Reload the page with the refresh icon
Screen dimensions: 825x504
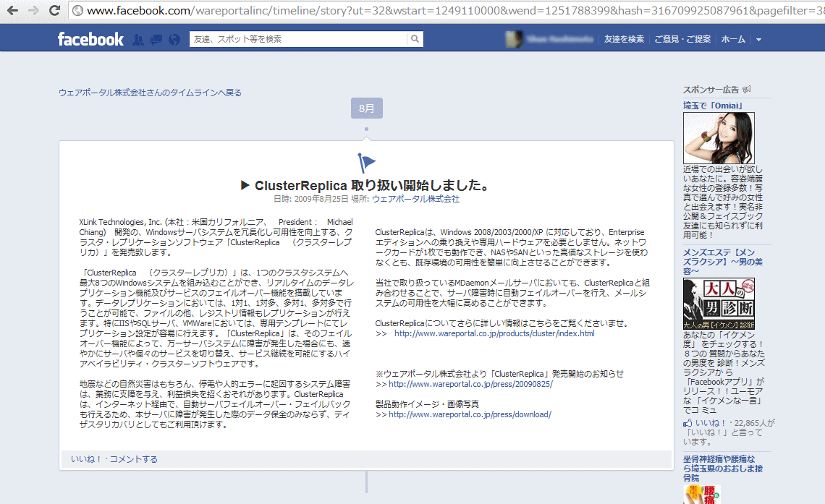54,11
